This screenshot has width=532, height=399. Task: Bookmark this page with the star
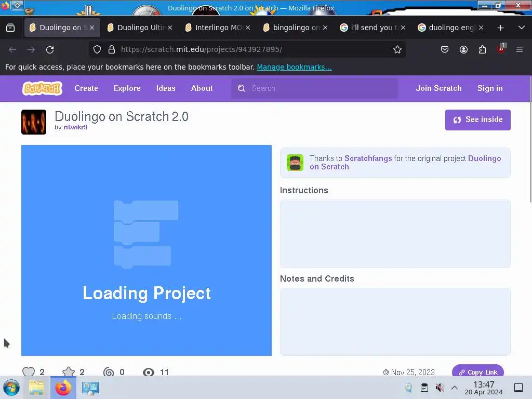[397, 49]
